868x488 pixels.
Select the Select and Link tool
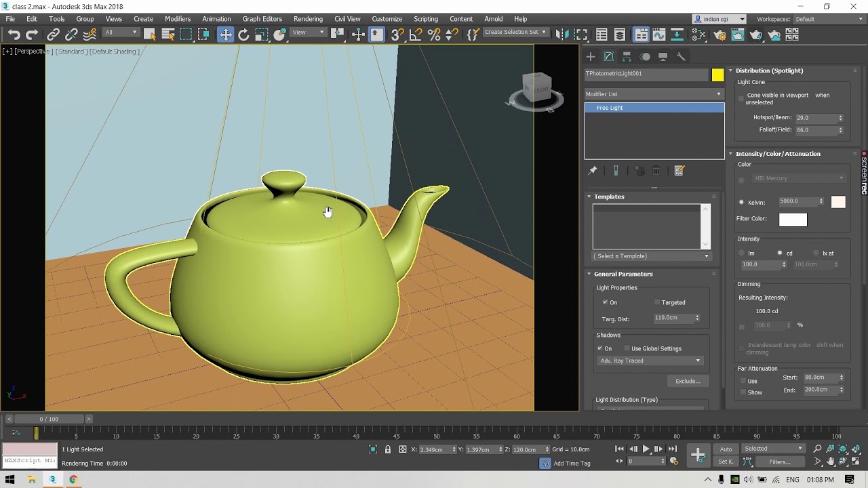pos(53,35)
